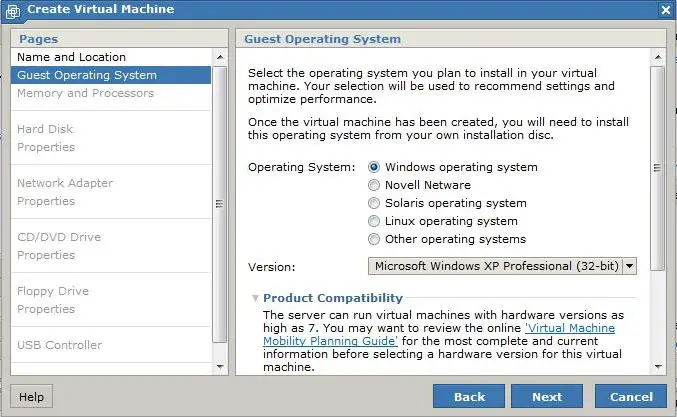Click the Cancel button
Image resolution: width=677 pixels, height=417 pixels.
(x=631, y=396)
